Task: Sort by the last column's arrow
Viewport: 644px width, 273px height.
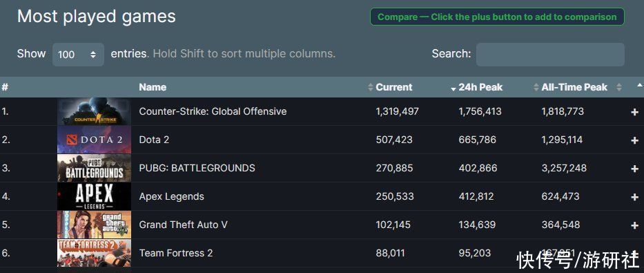Action: [639, 85]
